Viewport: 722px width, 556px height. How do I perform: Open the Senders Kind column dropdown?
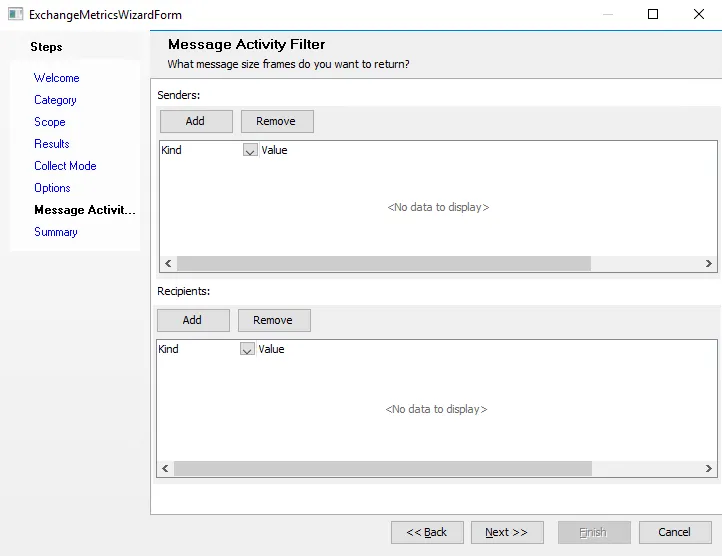250,150
